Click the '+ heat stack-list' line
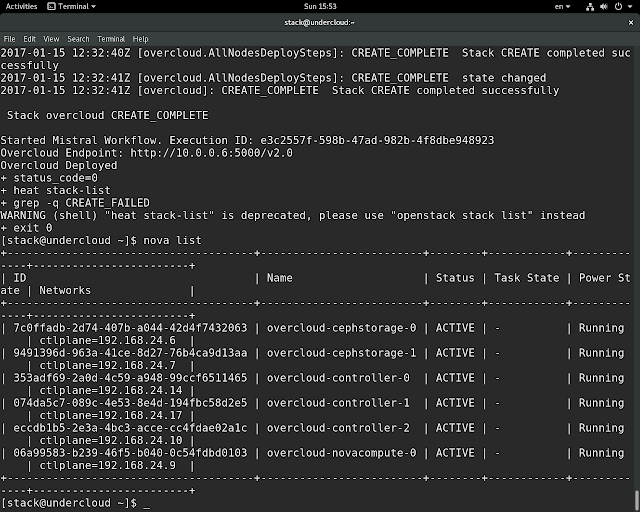640x512 pixels. pyautogui.click(x=56, y=191)
